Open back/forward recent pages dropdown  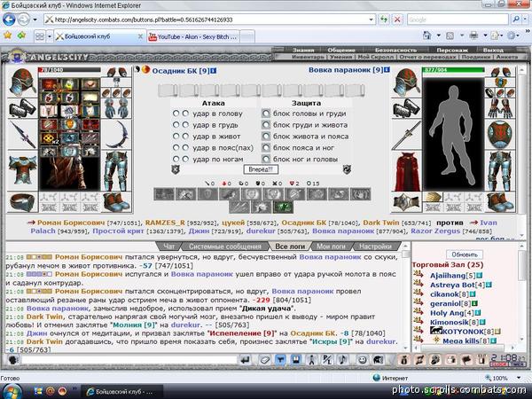pyautogui.click(x=35, y=20)
